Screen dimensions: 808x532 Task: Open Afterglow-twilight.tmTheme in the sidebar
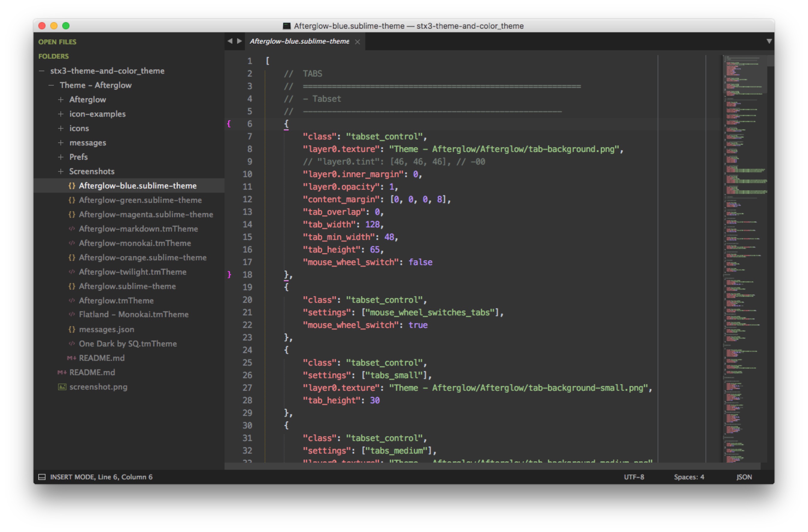click(x=132, y=272)
